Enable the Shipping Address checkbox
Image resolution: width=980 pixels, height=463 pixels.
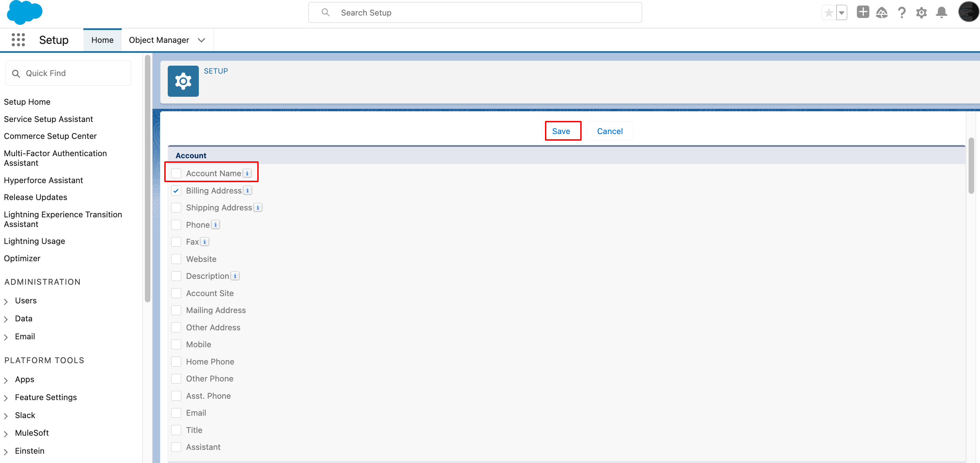(x=176, y=208)
